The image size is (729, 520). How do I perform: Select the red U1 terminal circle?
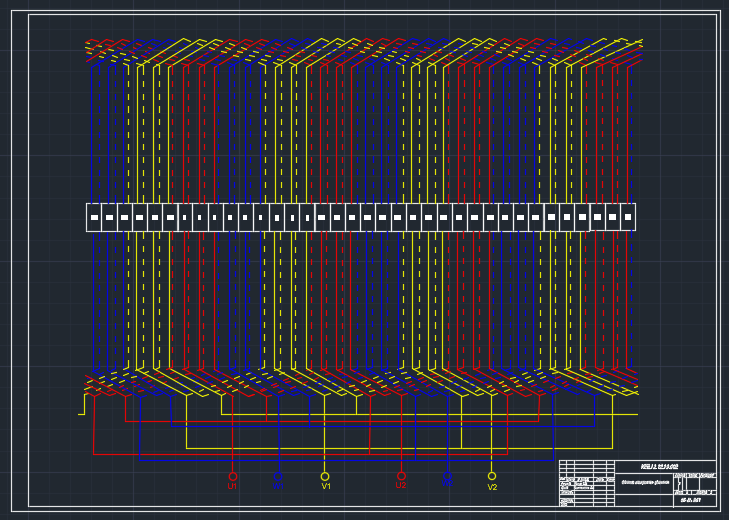click(233, 476)
